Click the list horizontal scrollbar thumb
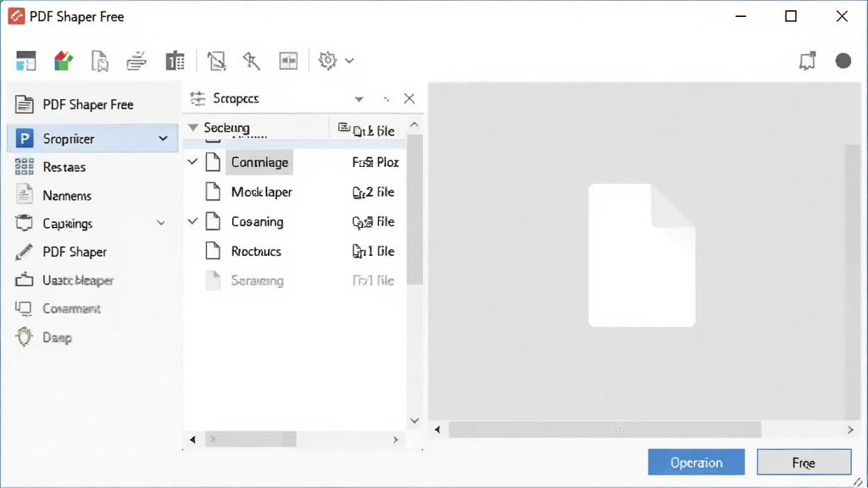This screenshot has height=488, width=868. [x=251, y=440]
